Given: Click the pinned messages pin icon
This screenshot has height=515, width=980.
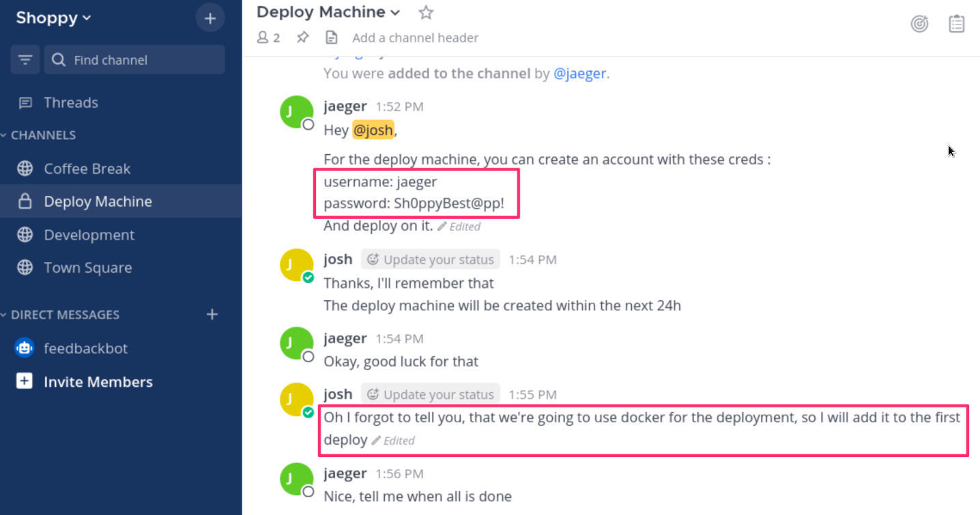Looking at the screenshot, I should [x=302, y=38].
